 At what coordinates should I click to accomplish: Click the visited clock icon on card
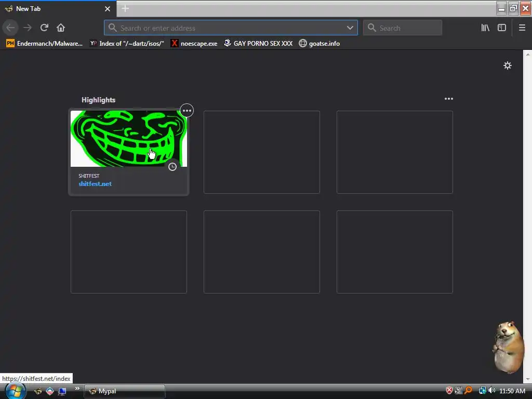click(172, 167)
